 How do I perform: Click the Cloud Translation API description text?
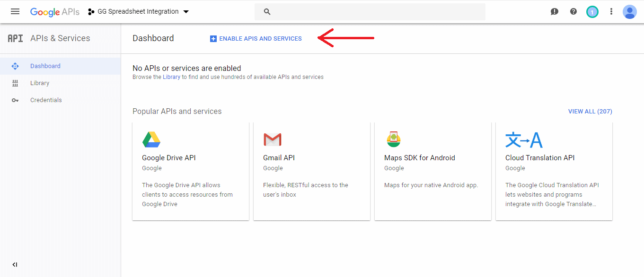tap(552, 195)
